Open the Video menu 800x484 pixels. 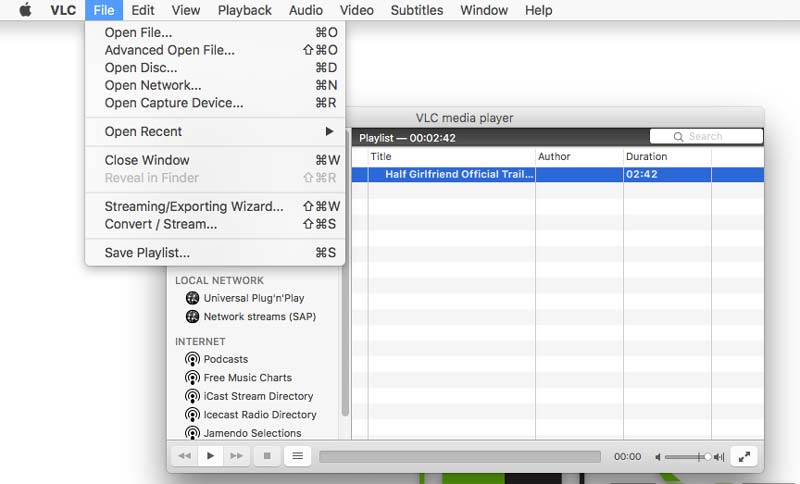(x=357, y=10)
